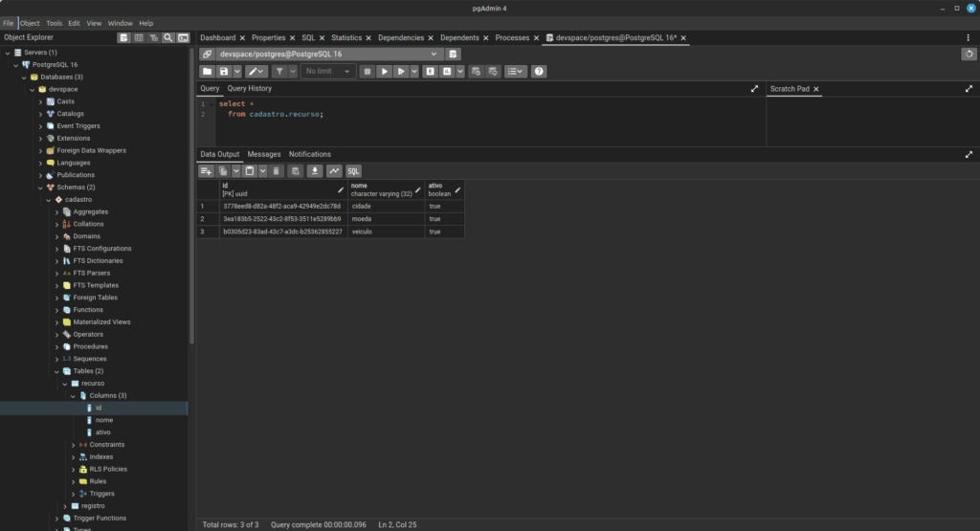Click Object Explorer View Data grid icon

[x=139, y=38]
